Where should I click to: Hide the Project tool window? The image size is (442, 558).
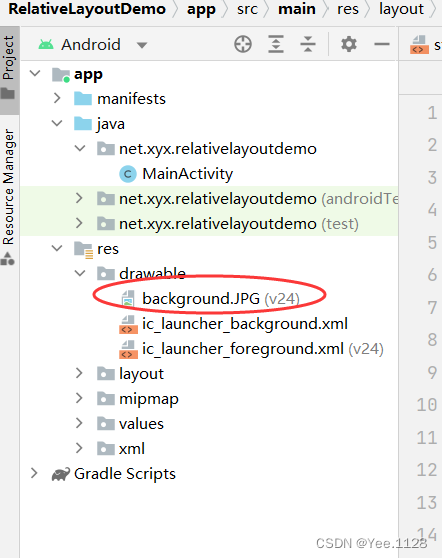(x=382, y=44)
